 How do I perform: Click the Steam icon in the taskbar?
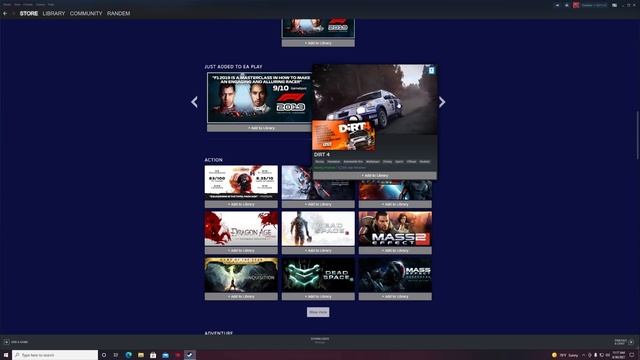point(190,355)
